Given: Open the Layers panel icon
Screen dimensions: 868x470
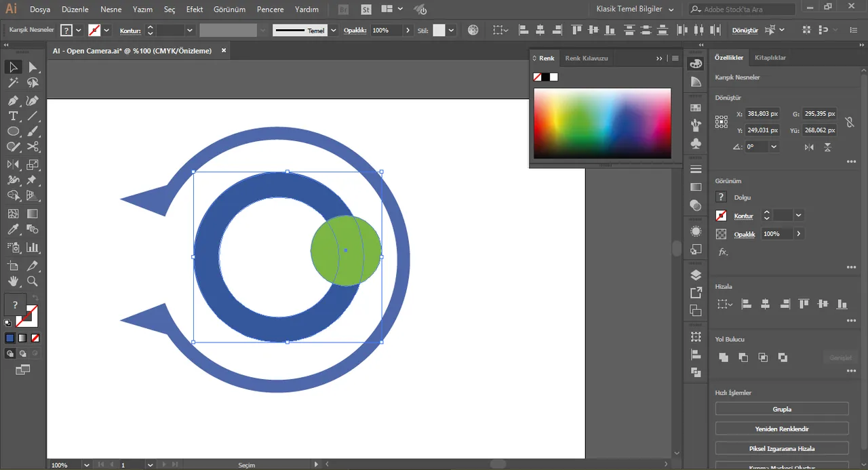Looking at the screenshot, I should (696, 275).
